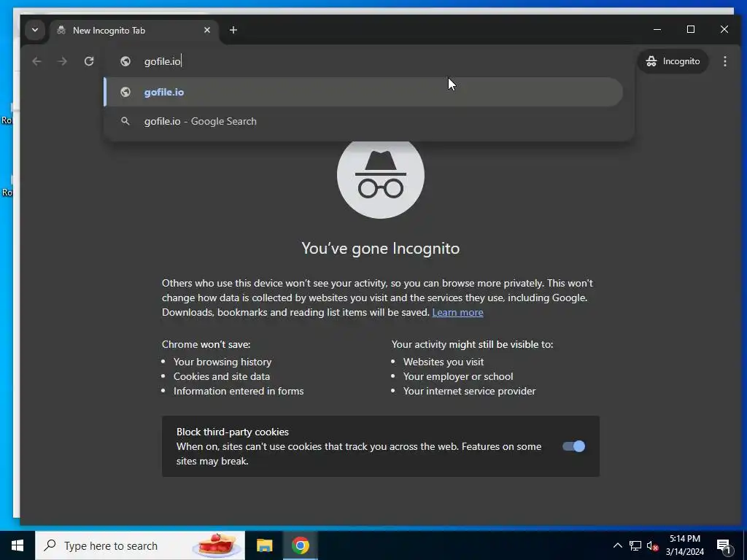Choose gofile.io - Google Search suggestion

click(363, 122)
